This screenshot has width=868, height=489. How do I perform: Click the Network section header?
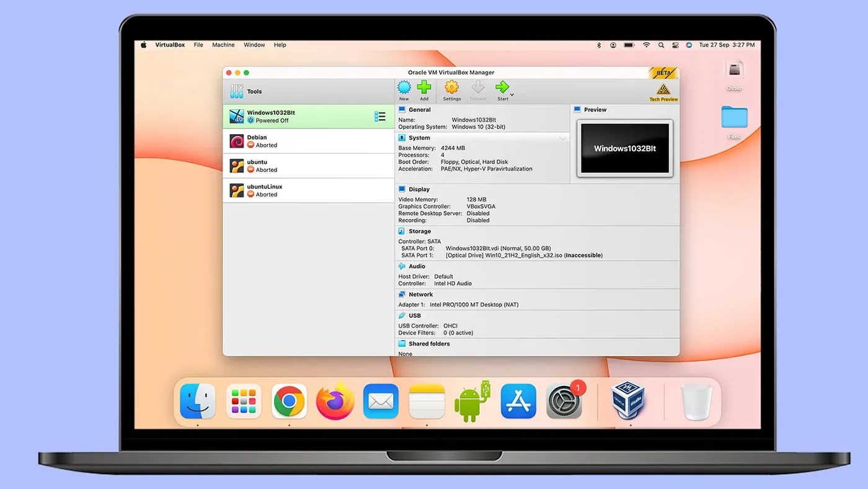point(420,295)
